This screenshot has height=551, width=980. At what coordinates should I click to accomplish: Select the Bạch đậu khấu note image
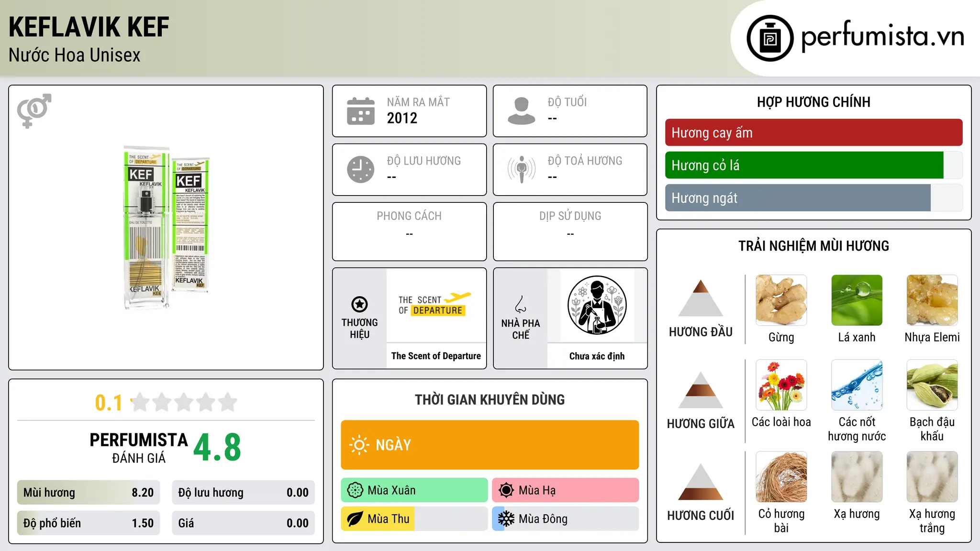click(x=932, y=385)
